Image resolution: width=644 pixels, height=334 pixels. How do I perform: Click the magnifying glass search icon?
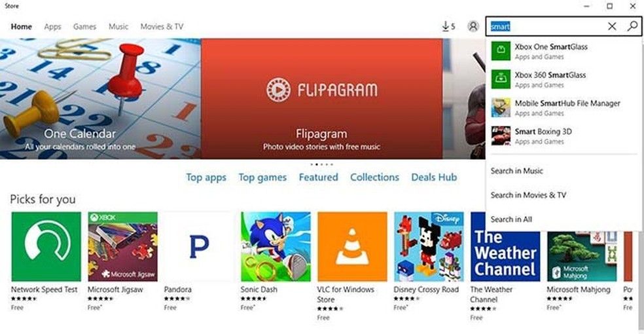[x=632, y=26]
